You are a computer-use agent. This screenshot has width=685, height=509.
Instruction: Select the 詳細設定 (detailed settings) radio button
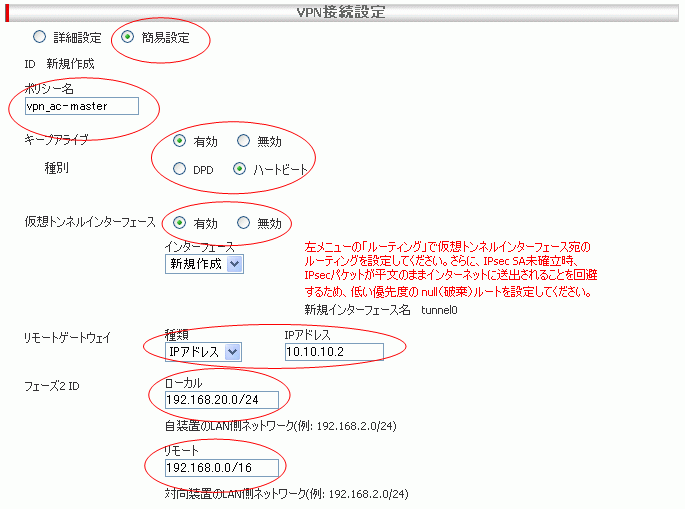click(40, 38)
